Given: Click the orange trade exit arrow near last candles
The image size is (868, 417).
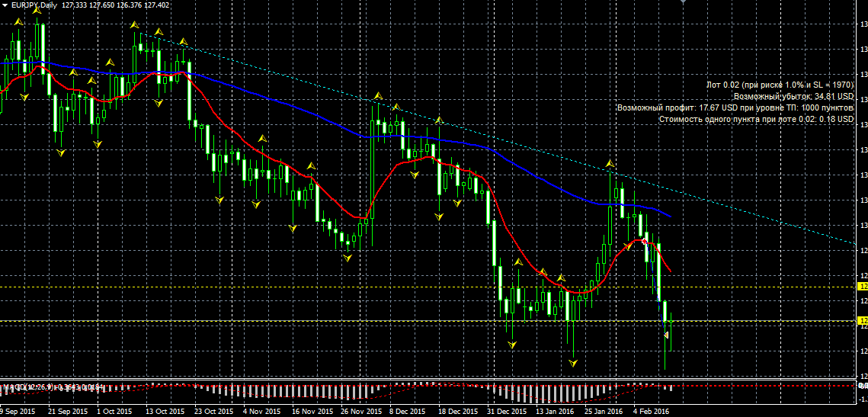Looking at the screenshot, I should 667,335.
